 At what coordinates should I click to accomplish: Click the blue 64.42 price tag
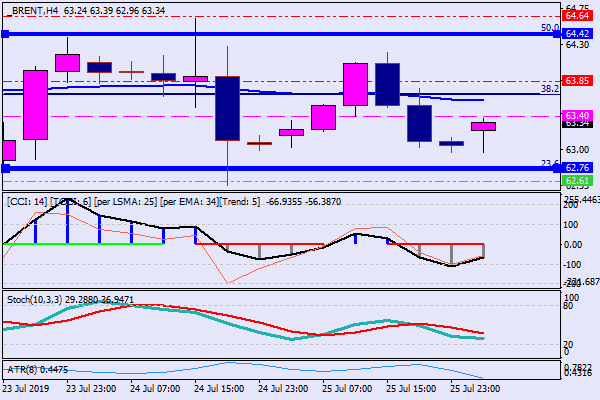click(x=577, y=33)
